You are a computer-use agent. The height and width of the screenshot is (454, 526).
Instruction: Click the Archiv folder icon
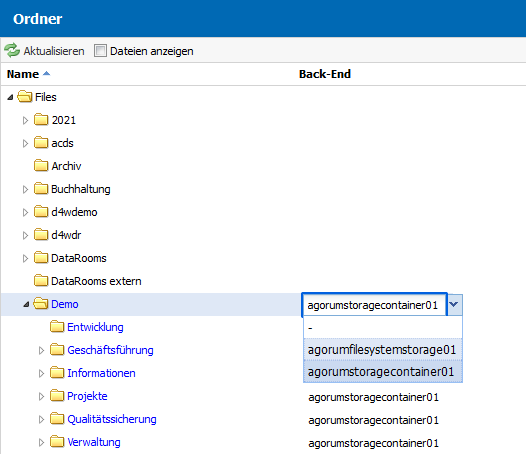coord(41,166)
